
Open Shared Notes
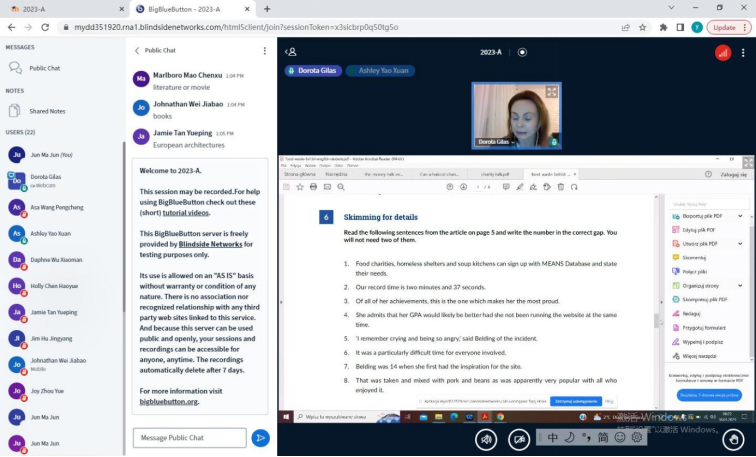[x=47, y=111]
